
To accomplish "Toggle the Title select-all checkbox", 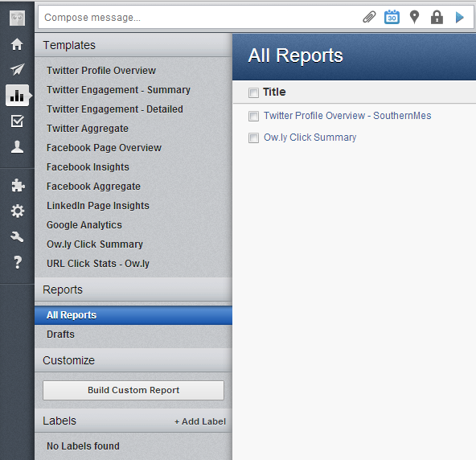I will (x=253, y=92).
